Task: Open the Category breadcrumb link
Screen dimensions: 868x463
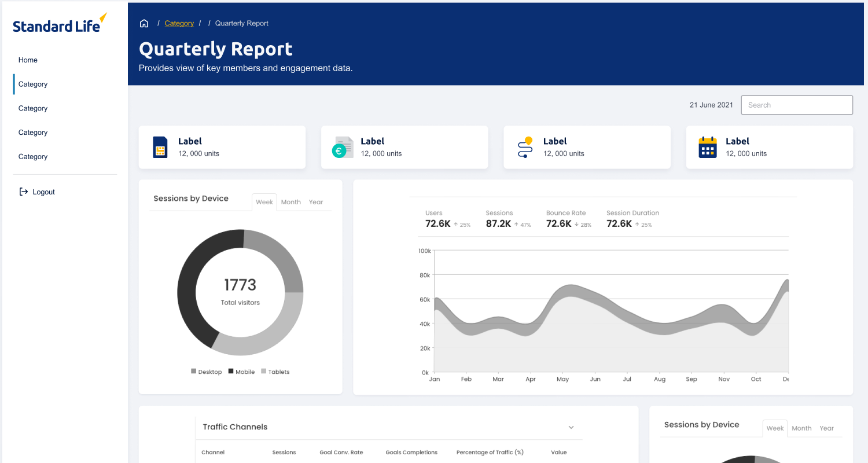Action: [179, 23]
